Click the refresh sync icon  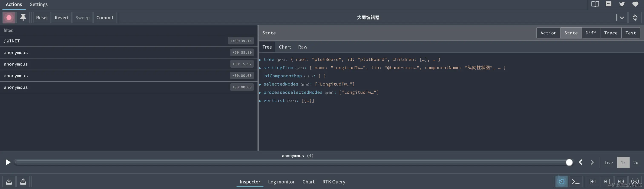click(635, 17)
